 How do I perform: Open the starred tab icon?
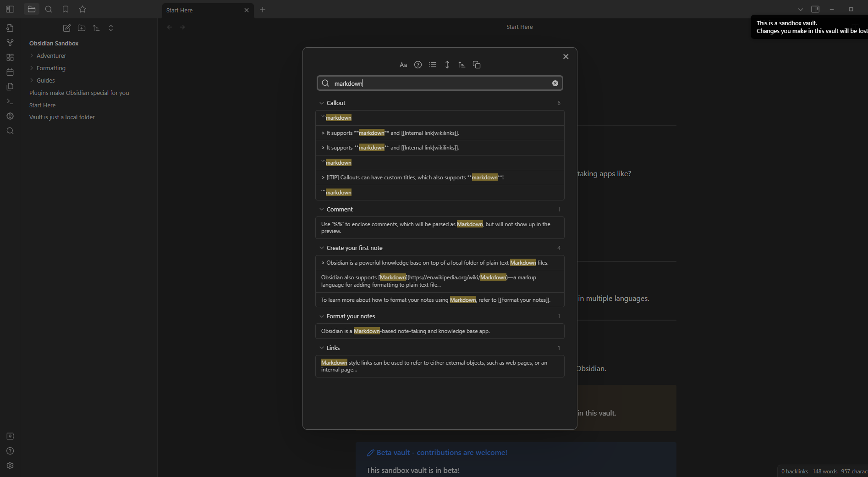pyautogui.click(x=82, y=9)
